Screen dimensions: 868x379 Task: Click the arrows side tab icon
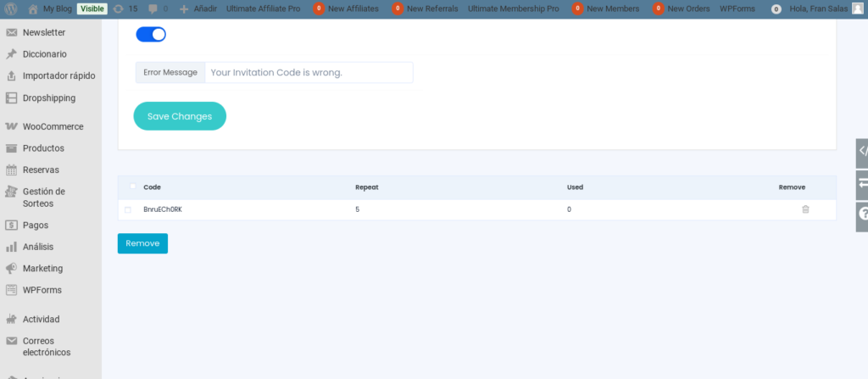pos(862,183)
